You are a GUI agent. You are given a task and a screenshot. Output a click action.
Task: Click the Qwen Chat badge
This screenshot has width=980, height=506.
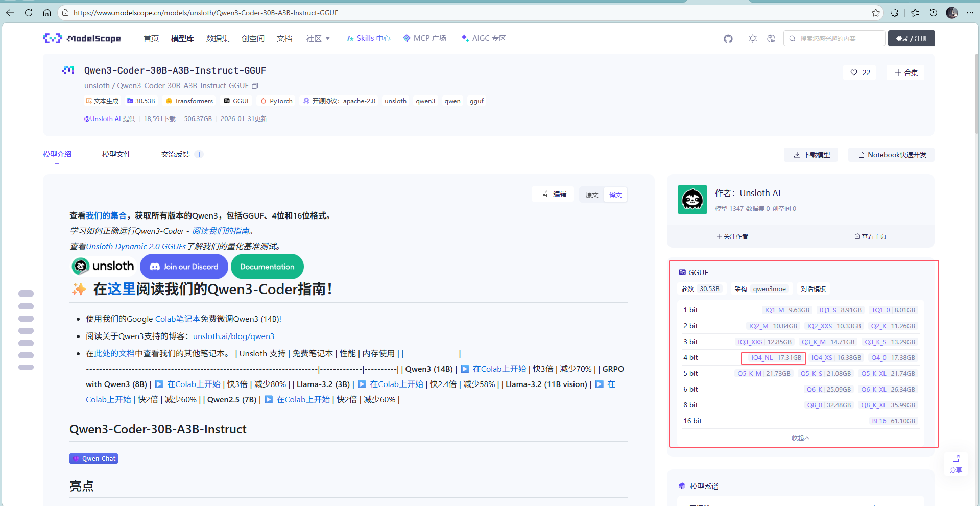94,459
